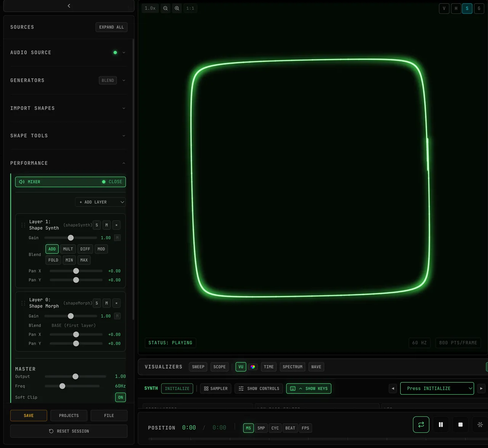Expand the Audio Source section

pos(69,53)
